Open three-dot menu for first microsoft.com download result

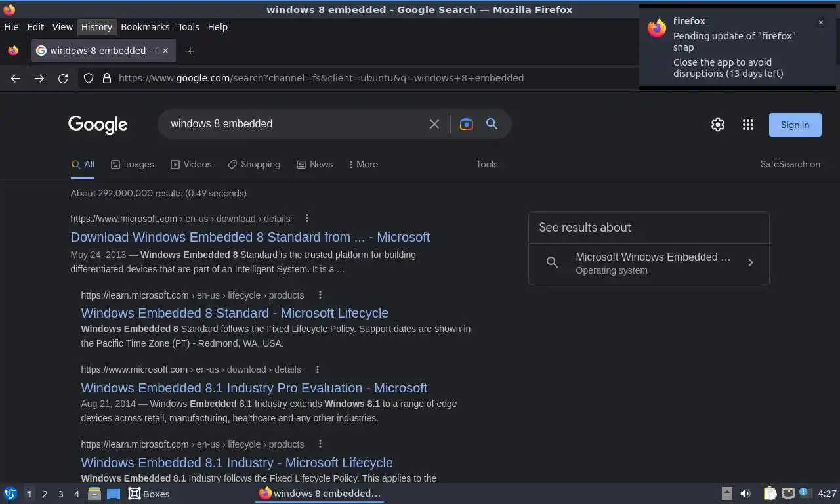pyautogui.click(x=306, y=219)
